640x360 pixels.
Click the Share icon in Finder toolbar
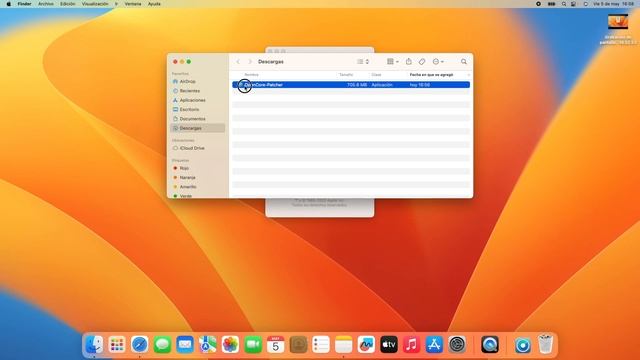pos(409,62)
